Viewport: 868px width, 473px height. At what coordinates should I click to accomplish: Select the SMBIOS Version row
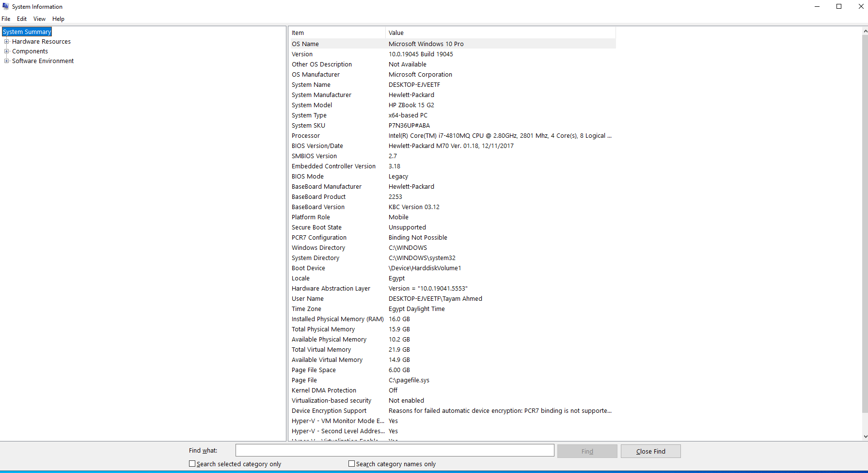[452, 156]
